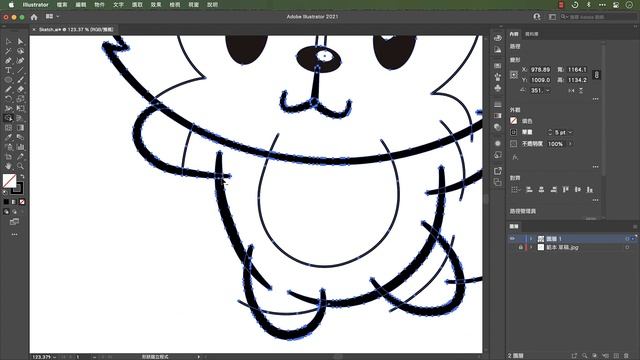Select the Type tool
The image size is (640, 360).
coord(8,70)
